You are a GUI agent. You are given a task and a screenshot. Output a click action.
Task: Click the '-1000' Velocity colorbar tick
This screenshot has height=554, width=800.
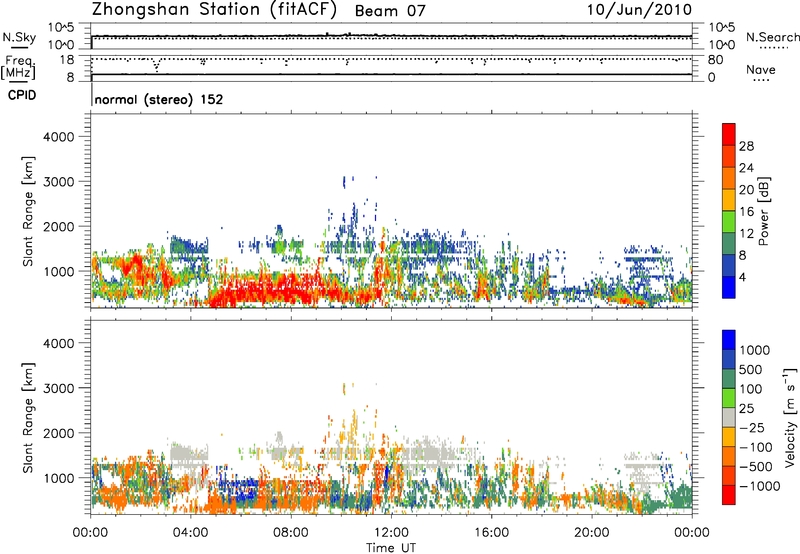coord(760,486)
